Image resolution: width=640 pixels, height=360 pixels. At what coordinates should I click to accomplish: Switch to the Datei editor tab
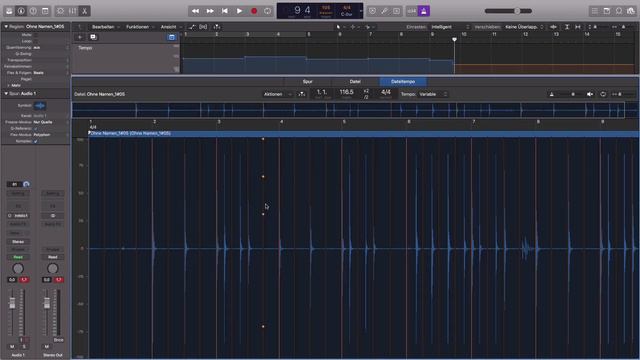tap(355, 82)
